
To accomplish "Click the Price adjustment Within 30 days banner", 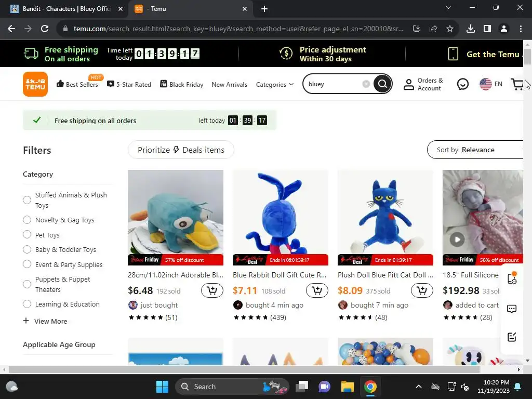I will (x=323, y=54).
